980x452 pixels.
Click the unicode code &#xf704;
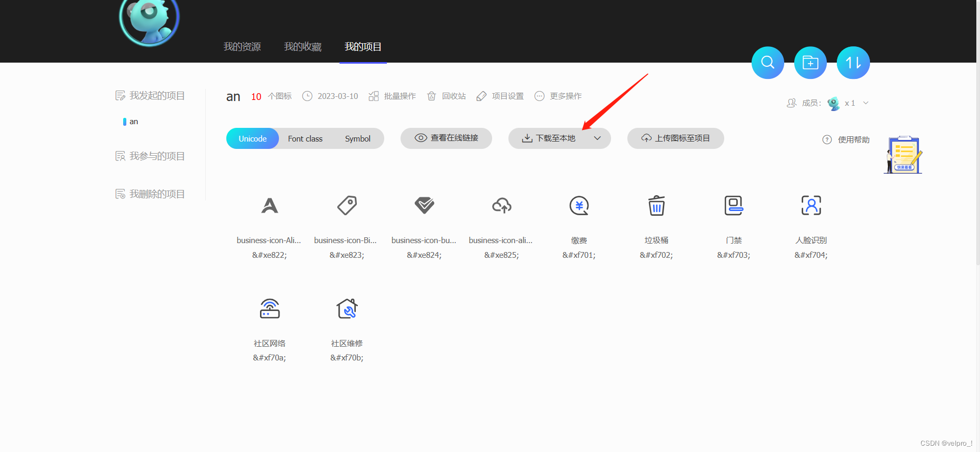tap(811, 255)
